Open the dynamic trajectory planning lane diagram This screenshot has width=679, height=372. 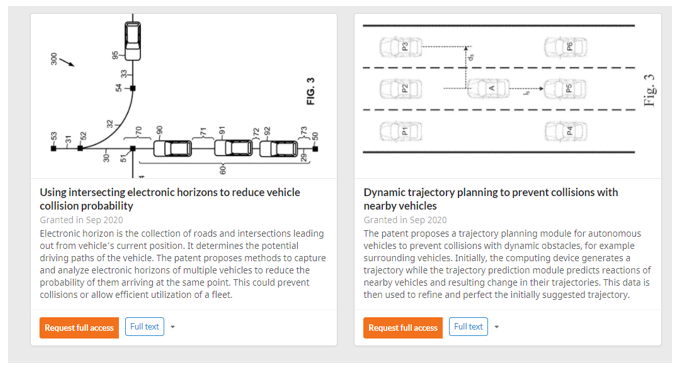tap(508, 96)
